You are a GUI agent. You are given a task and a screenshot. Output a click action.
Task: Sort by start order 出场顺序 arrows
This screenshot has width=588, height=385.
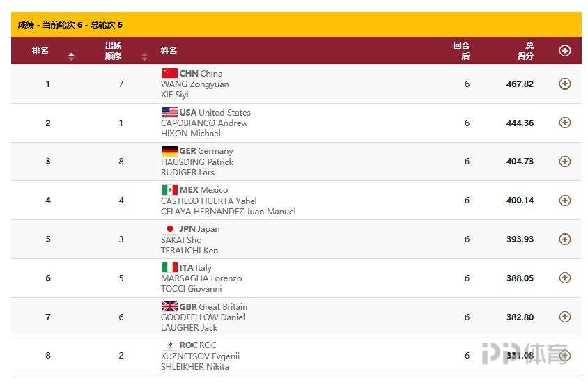pyautogui.click(x=144, y=56)
